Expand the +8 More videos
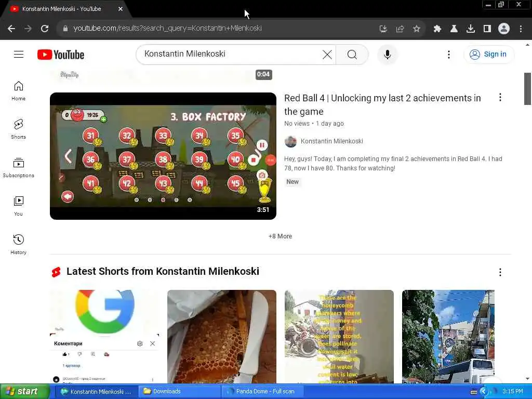532x399 pixels. pos(280,236)
